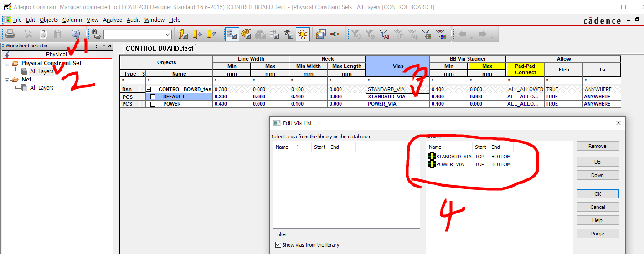Click the ANYWHERE Ts cell in the POWER row
Image resolution: width=644 pixels, height=254 pixels.
(602, 104)
